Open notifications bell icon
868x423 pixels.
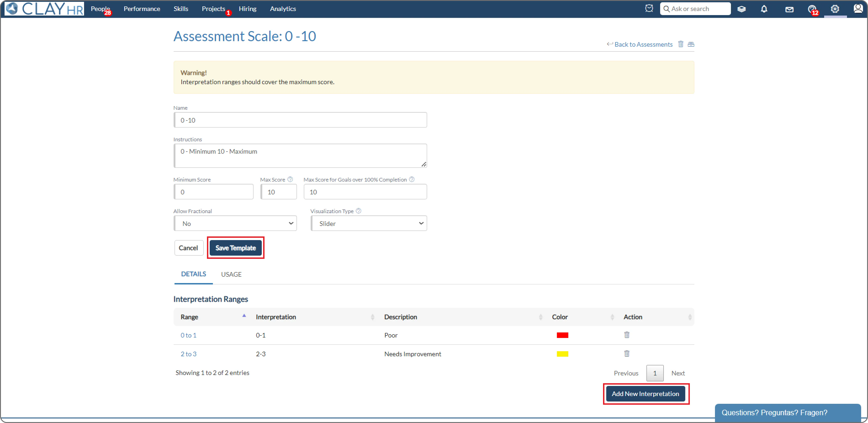point(764,9)
